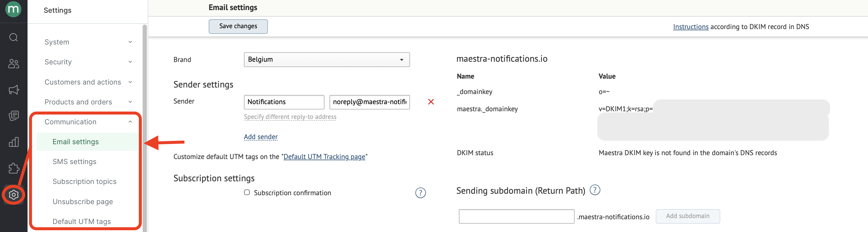
Task: Click the Settings panel title
Action: tap(58, 10)
